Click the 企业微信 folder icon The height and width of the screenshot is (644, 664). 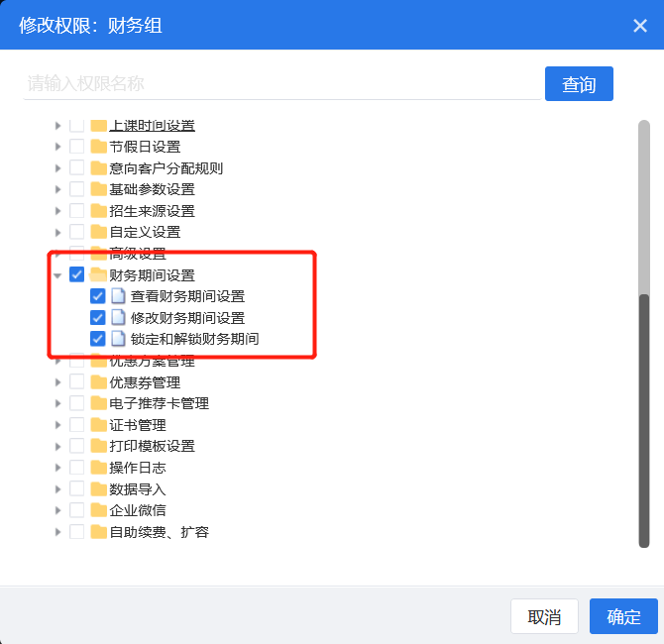pos(98,510)
